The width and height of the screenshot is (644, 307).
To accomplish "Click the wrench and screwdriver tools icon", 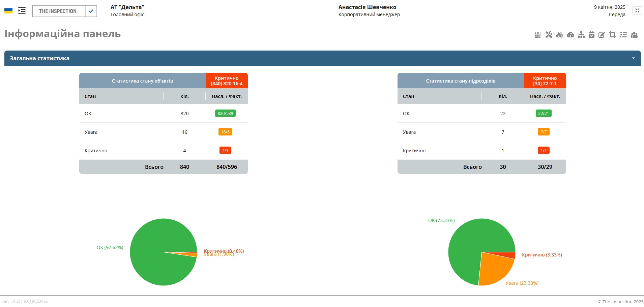I will [549, 35].
